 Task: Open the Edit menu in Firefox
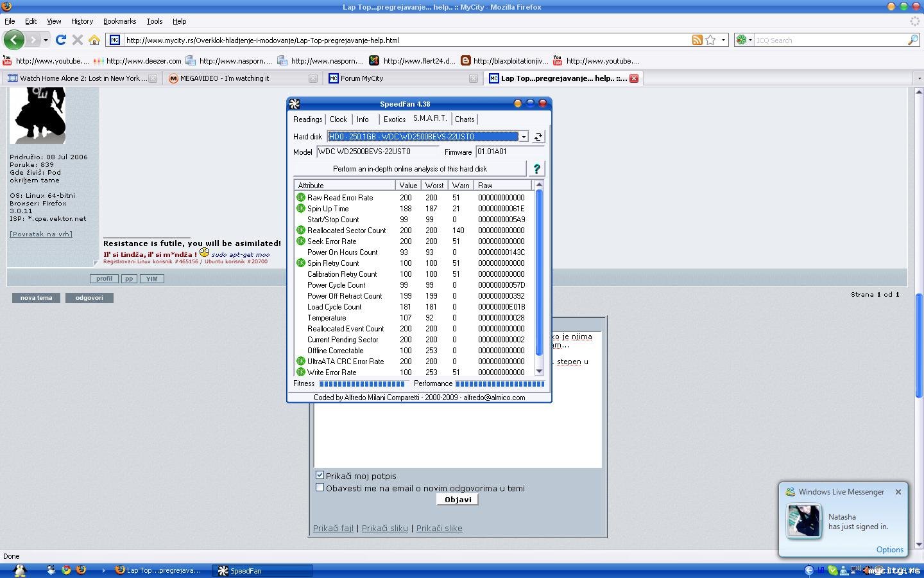click(x=30, y=21)
